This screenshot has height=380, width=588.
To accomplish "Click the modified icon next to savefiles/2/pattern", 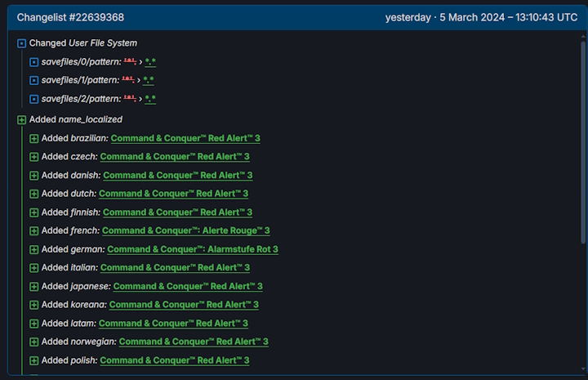I will tap(33, 99).
